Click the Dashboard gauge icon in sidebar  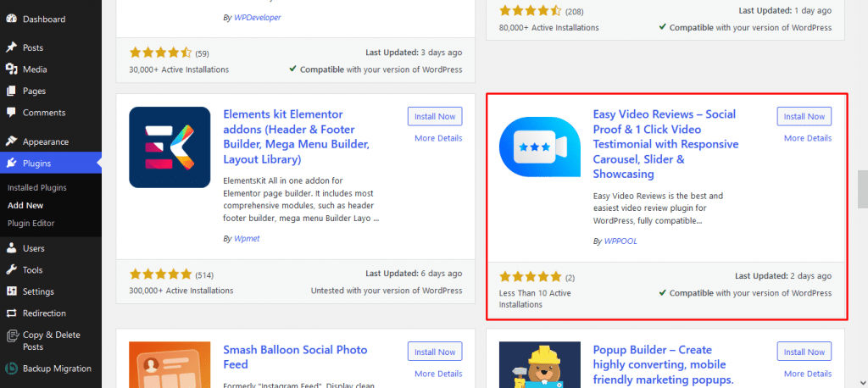pyautogui.click(x=11, y=19)
